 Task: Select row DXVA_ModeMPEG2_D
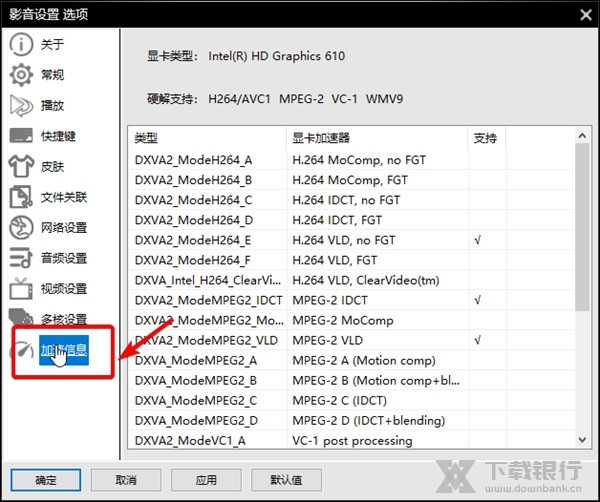[x=351, y=421]
